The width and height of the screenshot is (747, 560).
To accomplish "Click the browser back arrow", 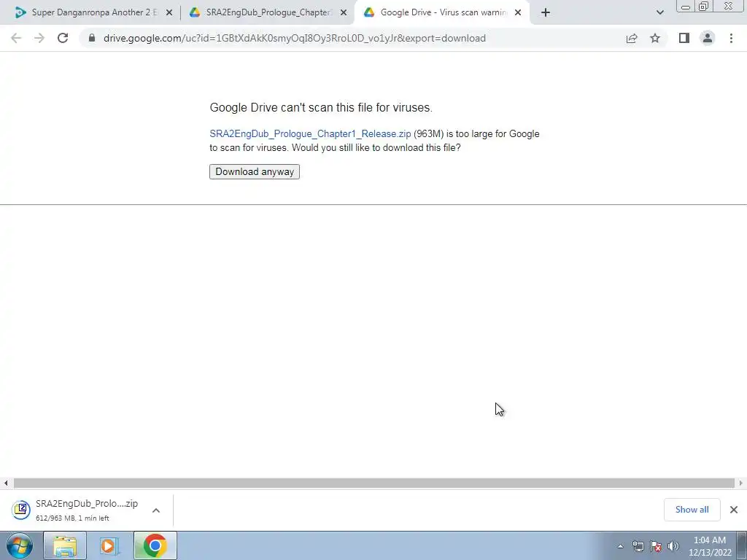I will coord(16,38).
